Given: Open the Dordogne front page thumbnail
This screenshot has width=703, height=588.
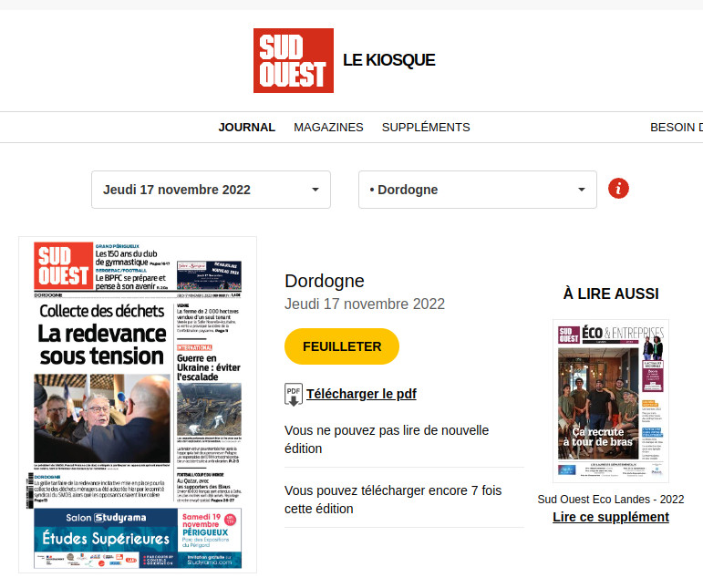Looking at the screenshot, I should pos(138,405).
